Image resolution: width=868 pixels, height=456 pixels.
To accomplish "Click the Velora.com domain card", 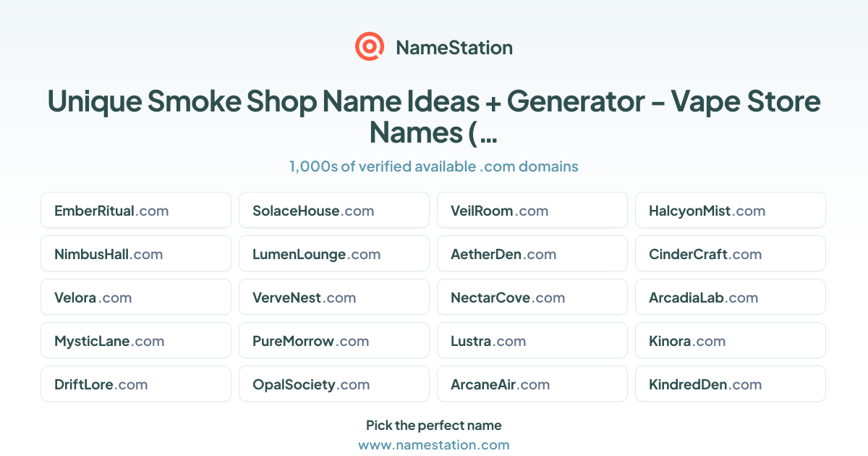I will coord(136,297).
